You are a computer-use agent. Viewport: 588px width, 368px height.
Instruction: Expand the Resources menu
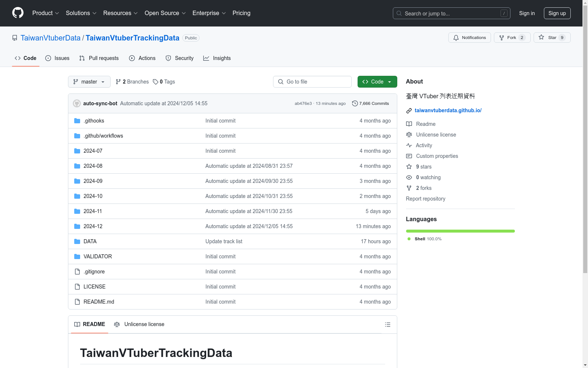(x=121, y=13)
